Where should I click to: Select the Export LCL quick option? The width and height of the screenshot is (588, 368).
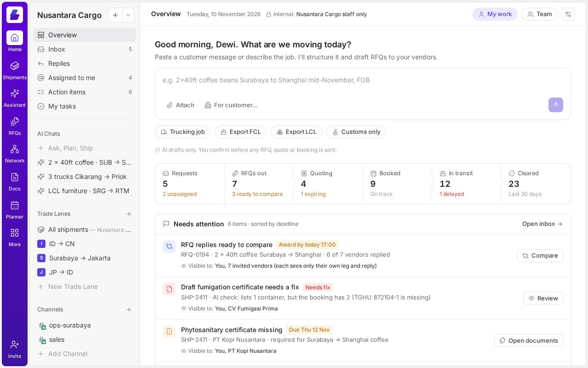[x=296, y=132]
